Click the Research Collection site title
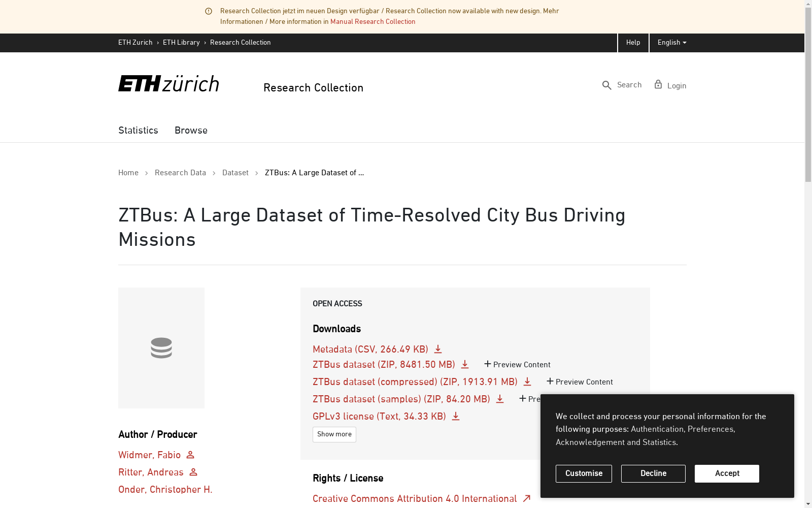812x508 pixels. tap(313, 88)
